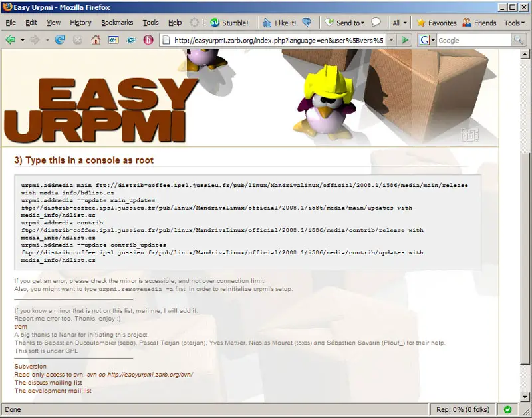This screenshot has height=418, width=532.
Task: Open the StumbleUpon Tools dropdown
Action: (x=514, y=23)
